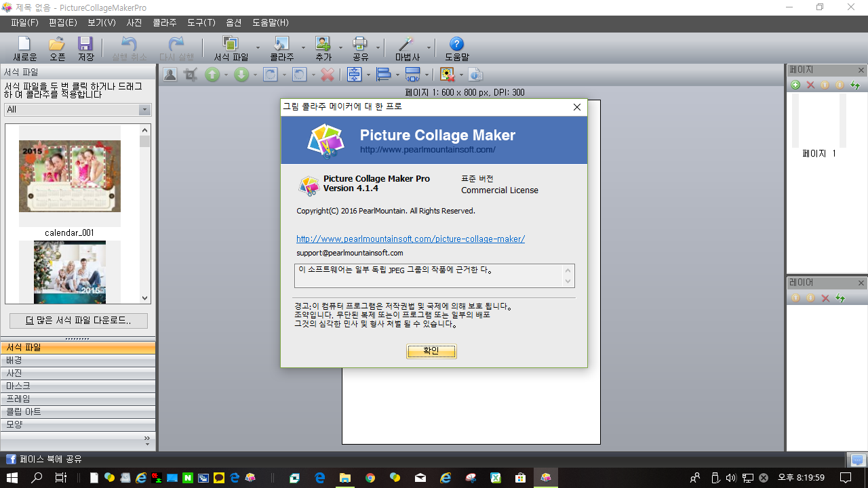Open Windows Start menu

tap(14, 478)
